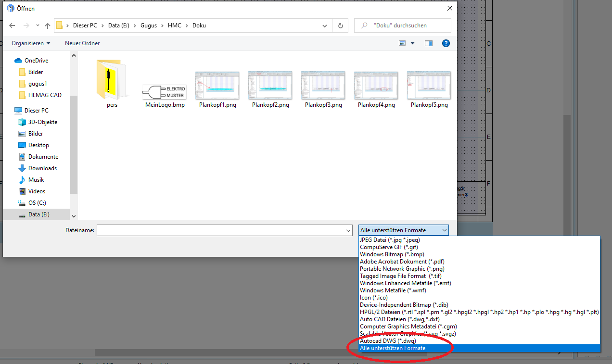This screenshot has height=364, width=612.
Task: Click HMC in the address breadcrumb
Action: pyautogui.click(x=174, y=25)
